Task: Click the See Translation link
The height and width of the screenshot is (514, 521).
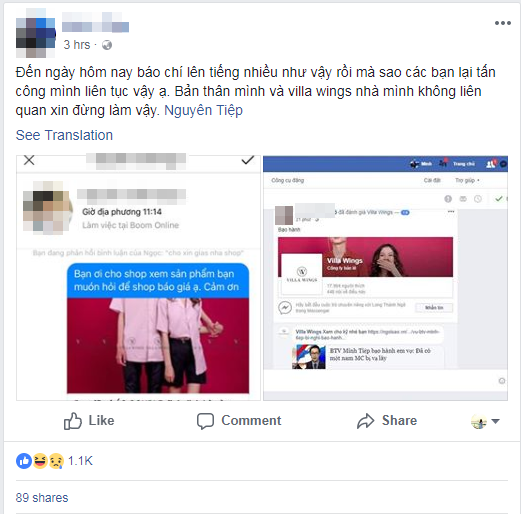Action: (x=64, y=135)
